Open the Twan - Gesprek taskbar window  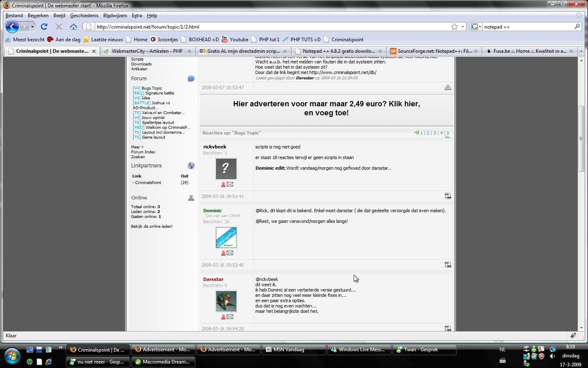(x=424, y=350)
